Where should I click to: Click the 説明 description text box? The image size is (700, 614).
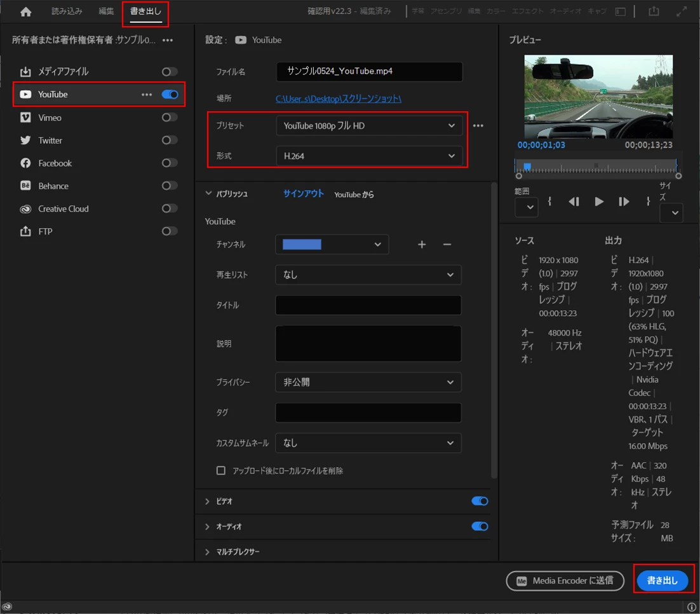368,344
